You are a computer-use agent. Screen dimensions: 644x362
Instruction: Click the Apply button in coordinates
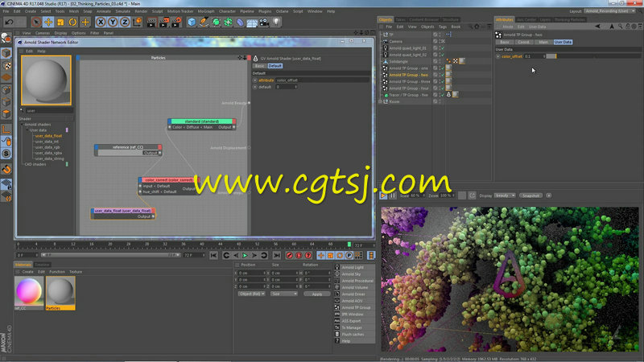click(x=316, y=294)
